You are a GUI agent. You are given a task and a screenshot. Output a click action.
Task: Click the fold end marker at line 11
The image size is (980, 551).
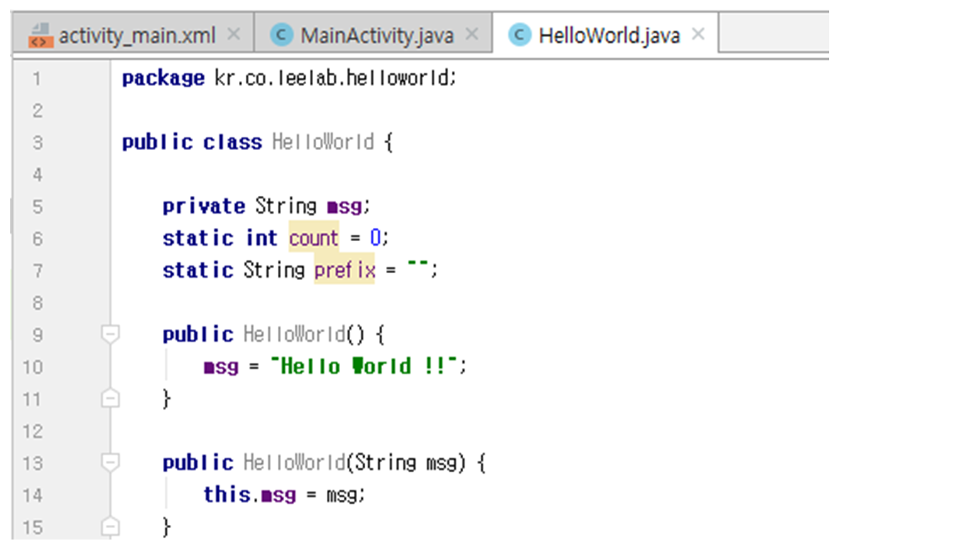[x=111, y=399]
